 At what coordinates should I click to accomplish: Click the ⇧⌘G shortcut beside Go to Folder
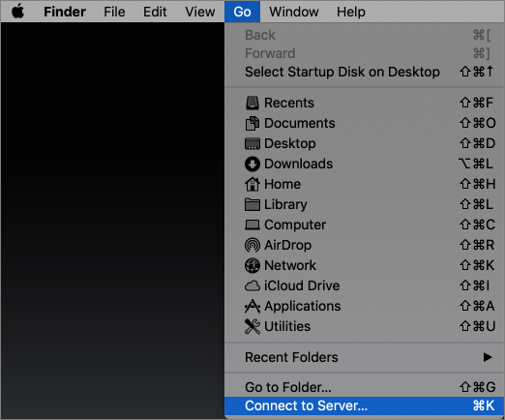pyautogui.click(x=478, y=387)
